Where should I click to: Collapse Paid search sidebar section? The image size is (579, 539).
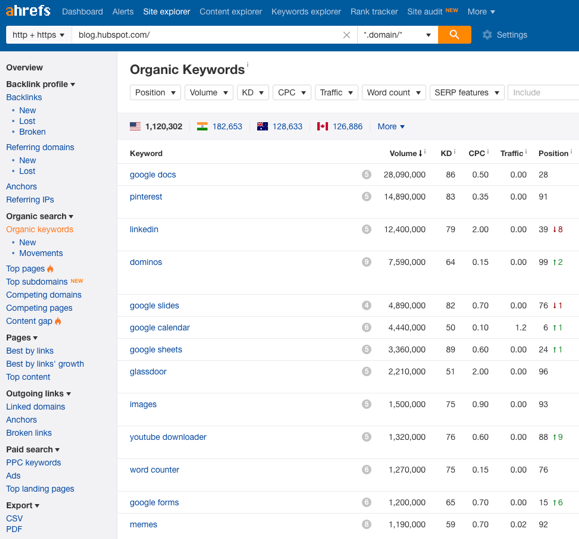(33, 450)
